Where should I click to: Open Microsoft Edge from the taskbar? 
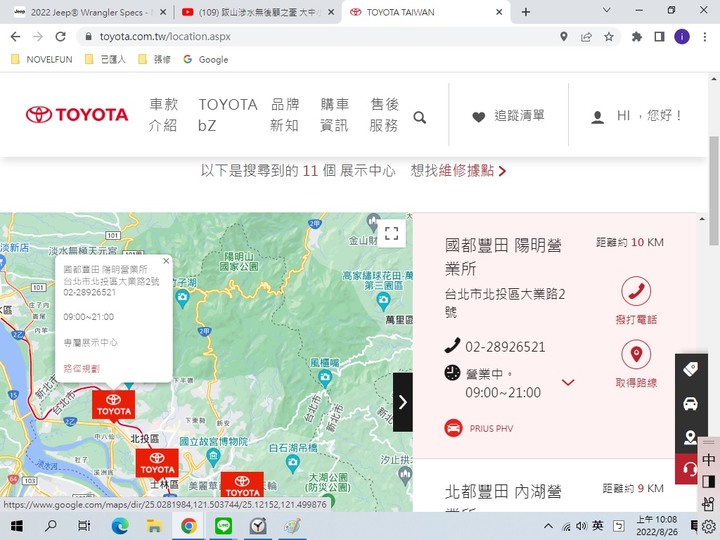click(x=120, y=526)
